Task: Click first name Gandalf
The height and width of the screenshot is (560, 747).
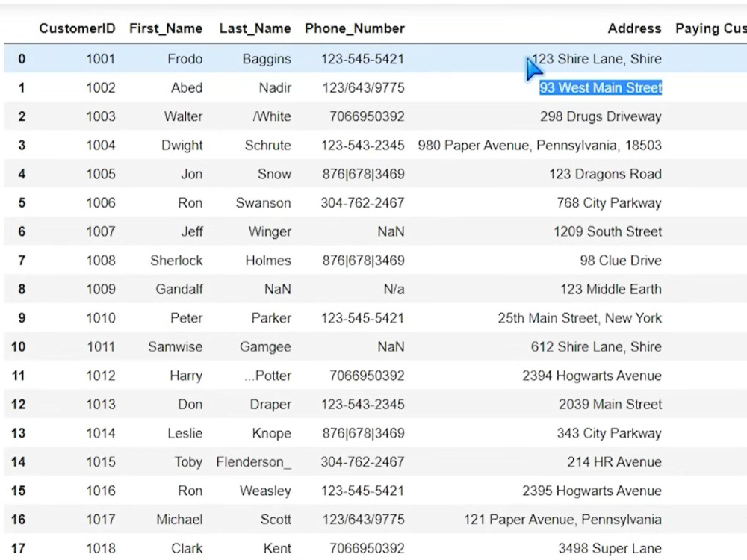Action: (x=179, y=290)
